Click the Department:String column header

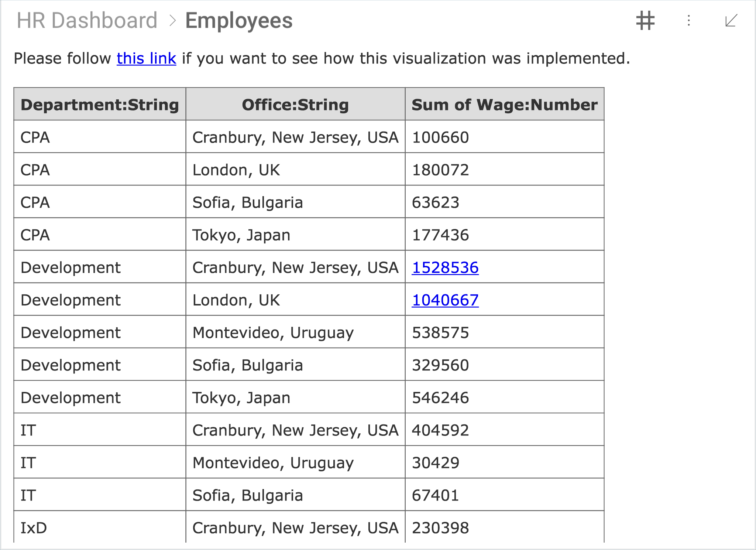[100, 105]
